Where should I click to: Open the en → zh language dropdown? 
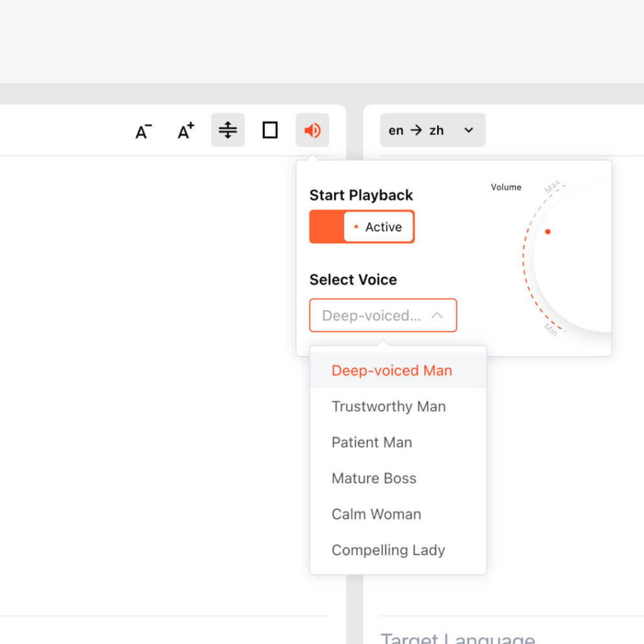432,130
